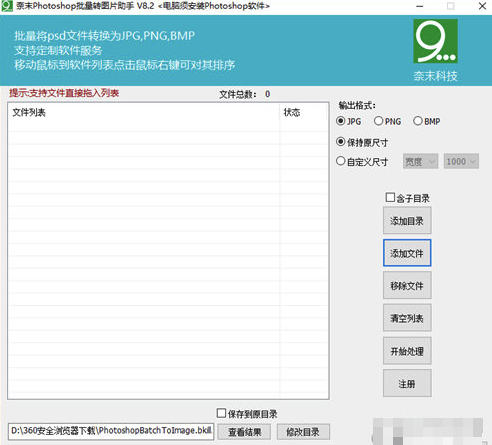The width and height of the screenshot is (492, 445).
Task: Click the 奈末科技 text under logo
Action: coord(435,76)
